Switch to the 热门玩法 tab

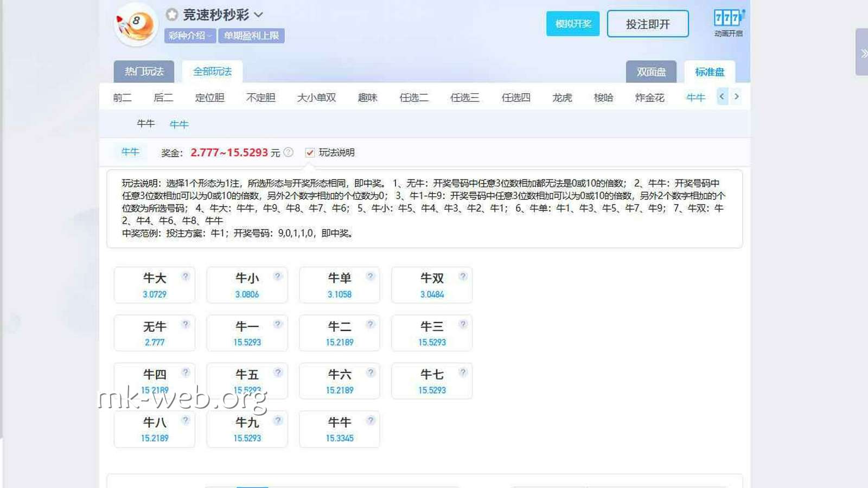click(x=144, y=72)
